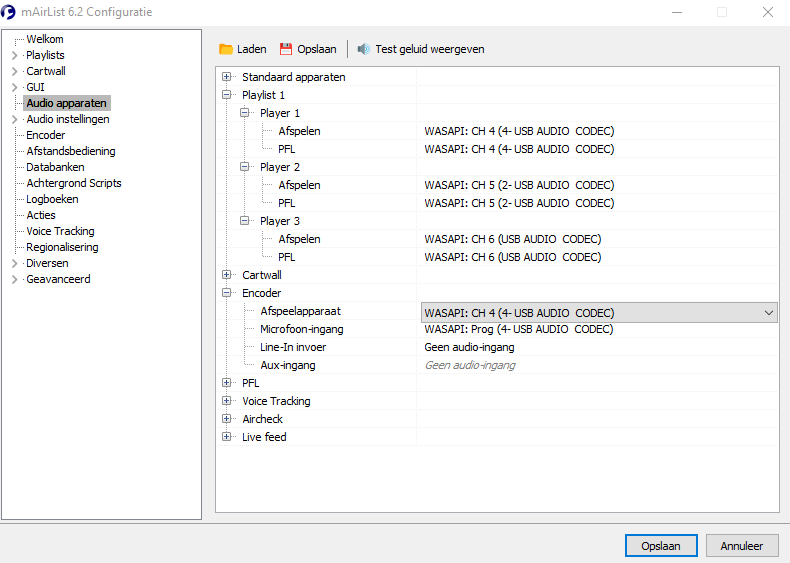The width and height of the screenshot is (790, 563).
Task: Select Voice Tracking in the sidebar
Action: pos(60,231)
